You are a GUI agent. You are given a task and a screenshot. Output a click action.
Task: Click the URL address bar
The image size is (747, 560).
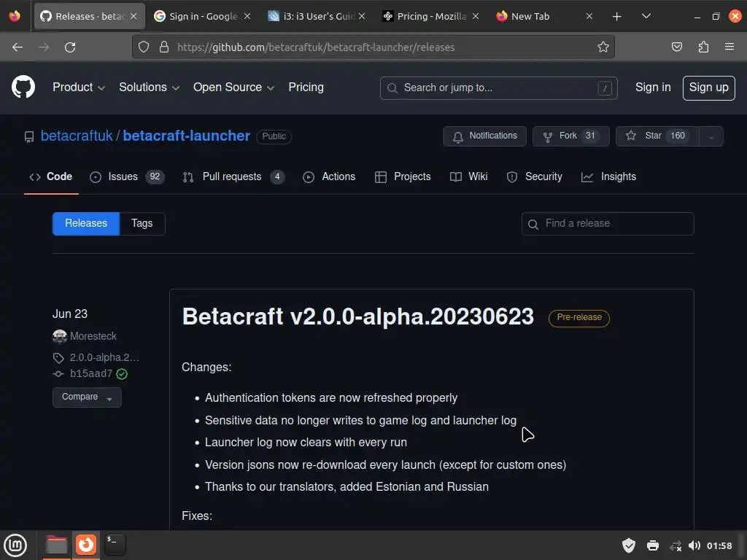tap(373, 47)
